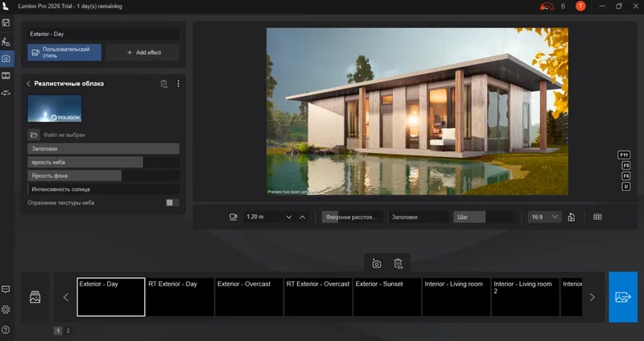Open the three-dot menu of cloud effect
This screenshot has width=644, height=341.
click(178, 84)
